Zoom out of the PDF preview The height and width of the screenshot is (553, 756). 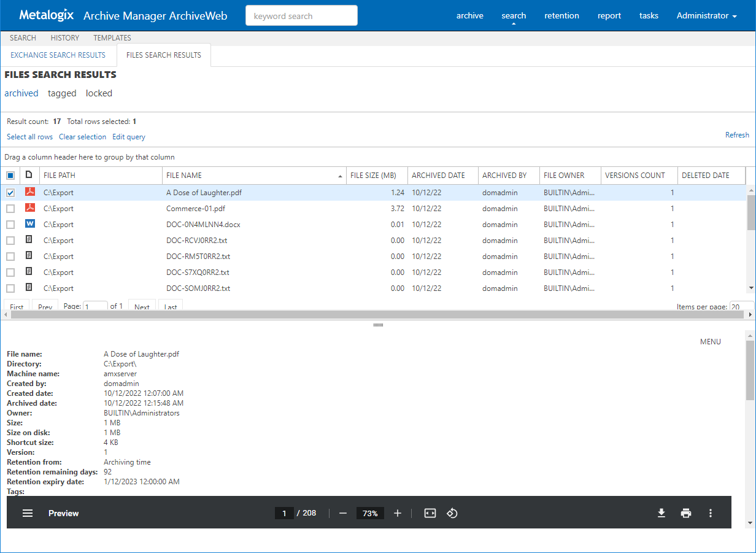tap(343, 513)
